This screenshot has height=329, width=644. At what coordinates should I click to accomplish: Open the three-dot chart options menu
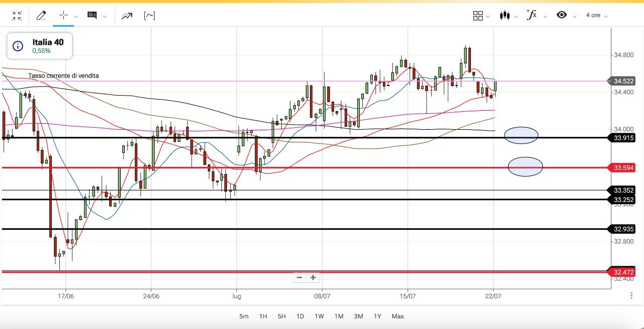(x=631, y=296)
